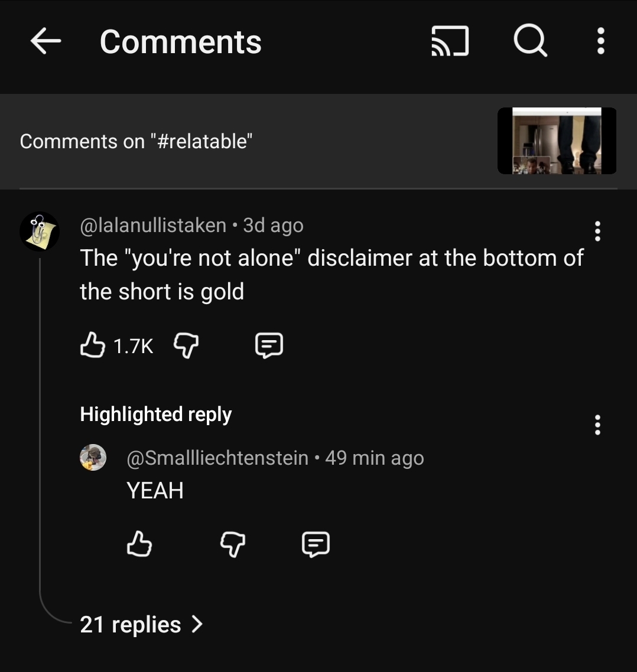Screen dimensions: 637x672
Task: Open @Smallliechtenstein's channel via username
Action: (x=217, y=458)
